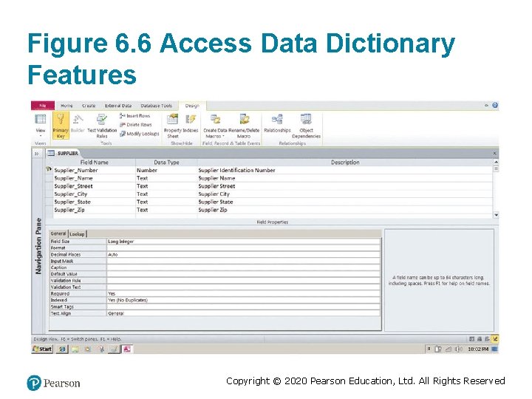Click the Required property set to Yes

pyautogui.click(x=244, y=293)
